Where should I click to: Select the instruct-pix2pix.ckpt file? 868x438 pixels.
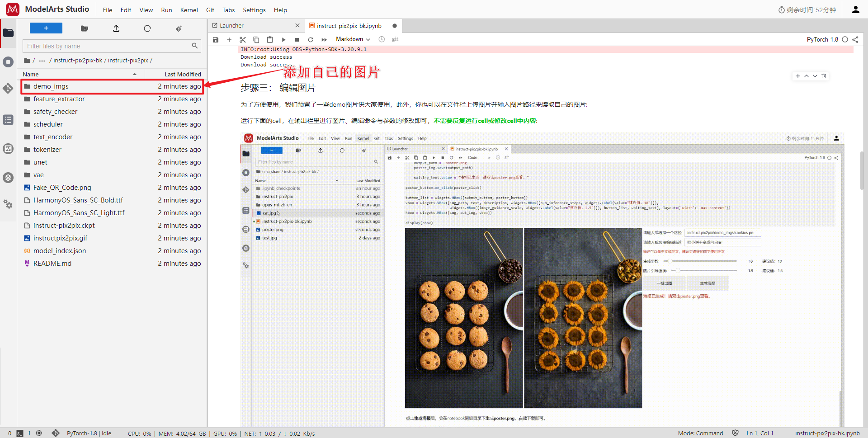pyautogui.click(x=112, y=226)
